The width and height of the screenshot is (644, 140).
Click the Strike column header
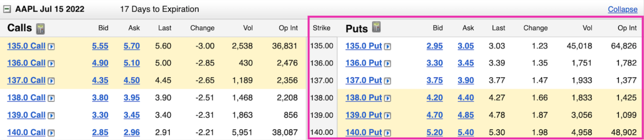click(x=321, y=28)
